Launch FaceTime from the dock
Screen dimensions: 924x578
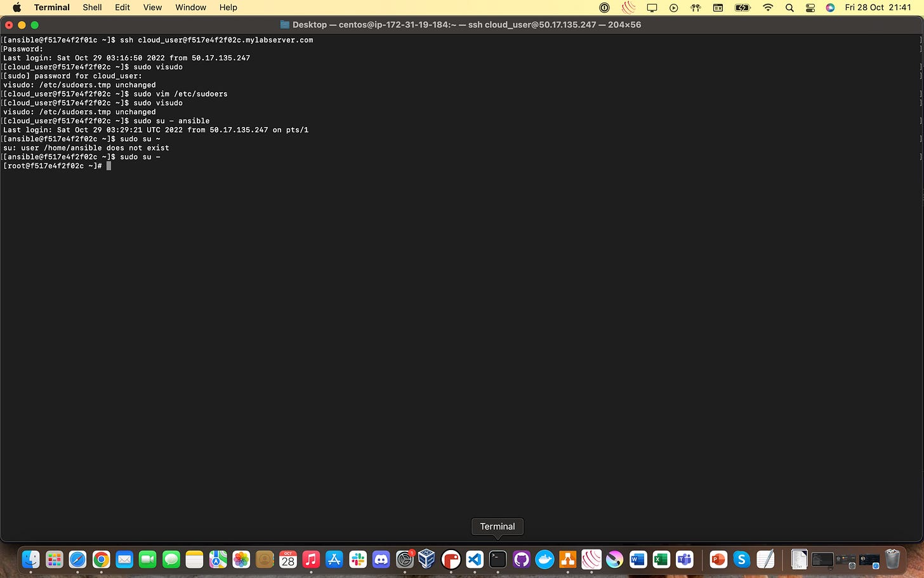(148, 560)
